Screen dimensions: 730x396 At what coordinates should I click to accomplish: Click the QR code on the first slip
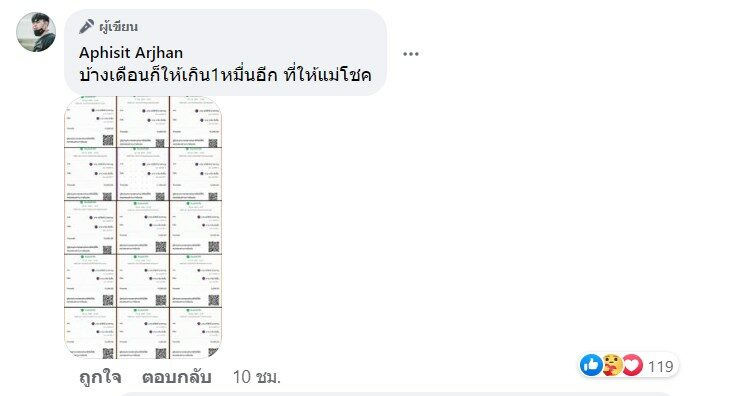(x=108, y=140)
